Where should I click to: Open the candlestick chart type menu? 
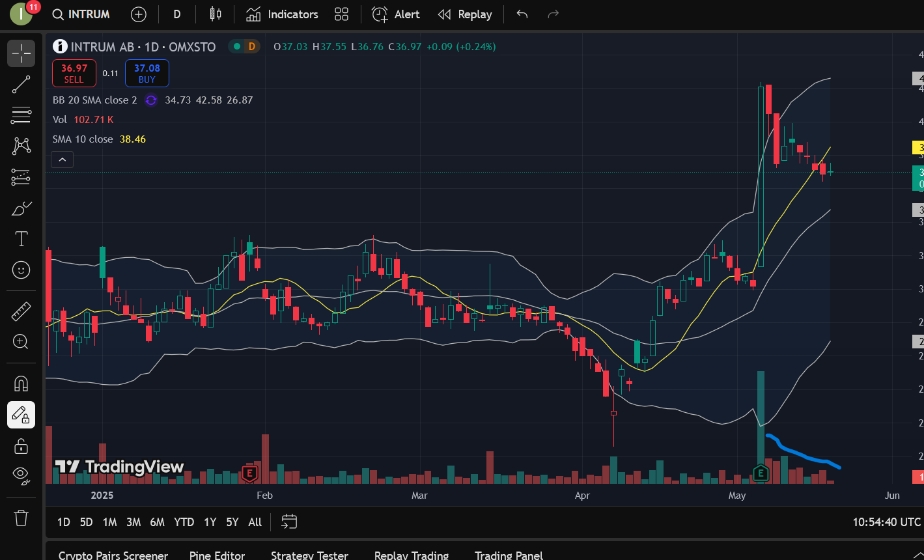coord(216,14)
